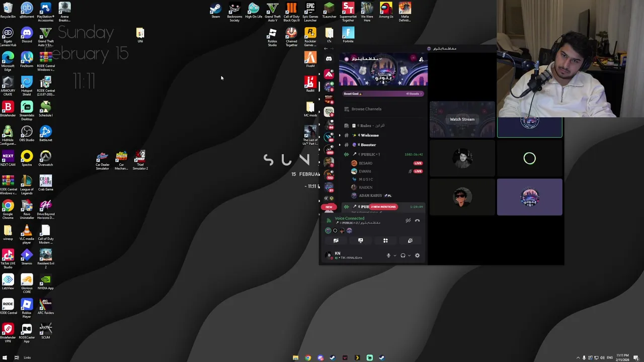Select sunglasses avatar participant tile

(462, 197)
